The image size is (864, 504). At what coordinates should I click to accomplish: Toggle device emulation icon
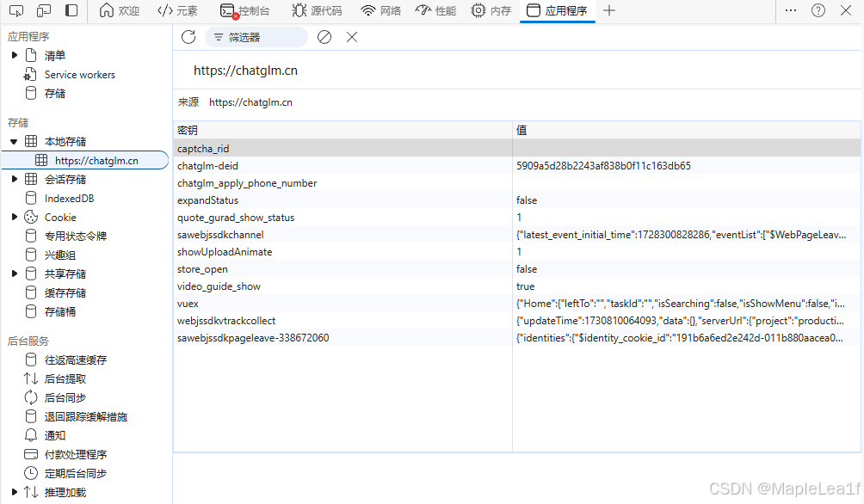pos(44,10)
